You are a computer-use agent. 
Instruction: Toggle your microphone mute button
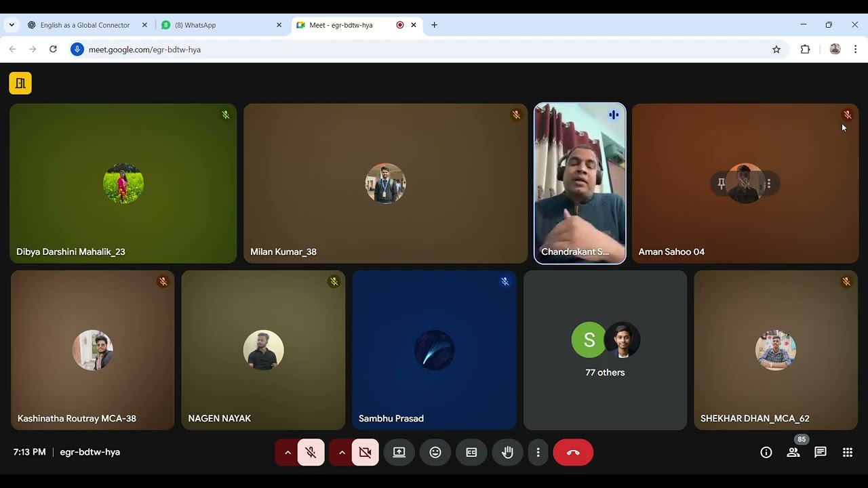(x=311, y=452)
